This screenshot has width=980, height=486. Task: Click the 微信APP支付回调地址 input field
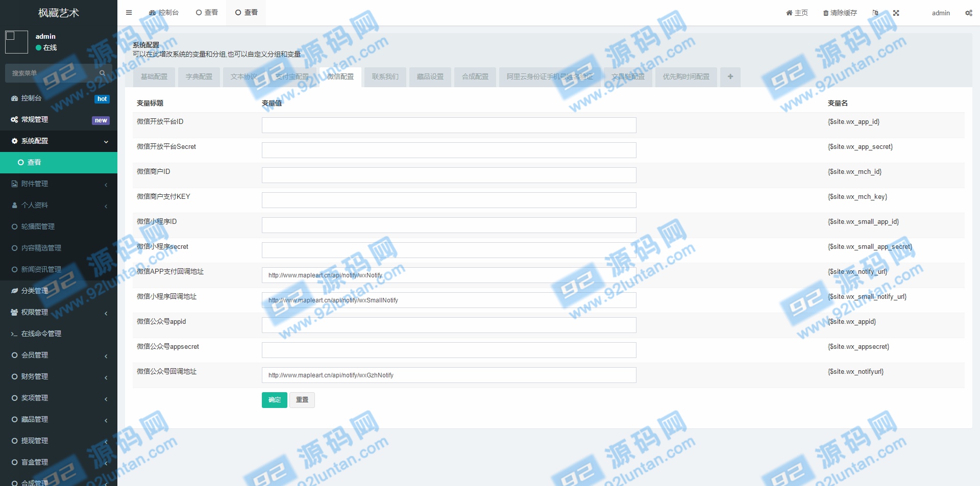pos(449,275)
